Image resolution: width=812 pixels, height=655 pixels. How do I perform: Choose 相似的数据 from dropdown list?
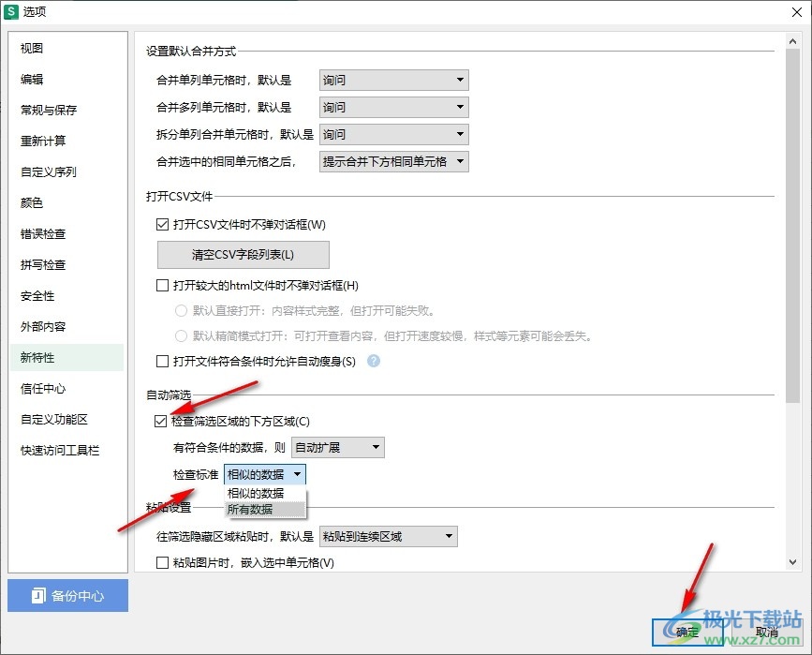pyautogui.click(x=265, y=493)
